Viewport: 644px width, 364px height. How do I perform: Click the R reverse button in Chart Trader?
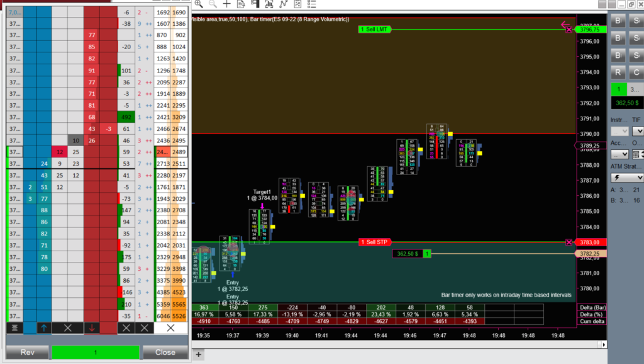click(x=618, y=73)
